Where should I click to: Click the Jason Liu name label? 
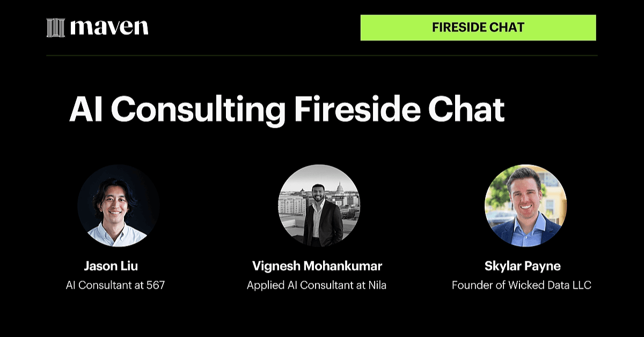[115, 266]
